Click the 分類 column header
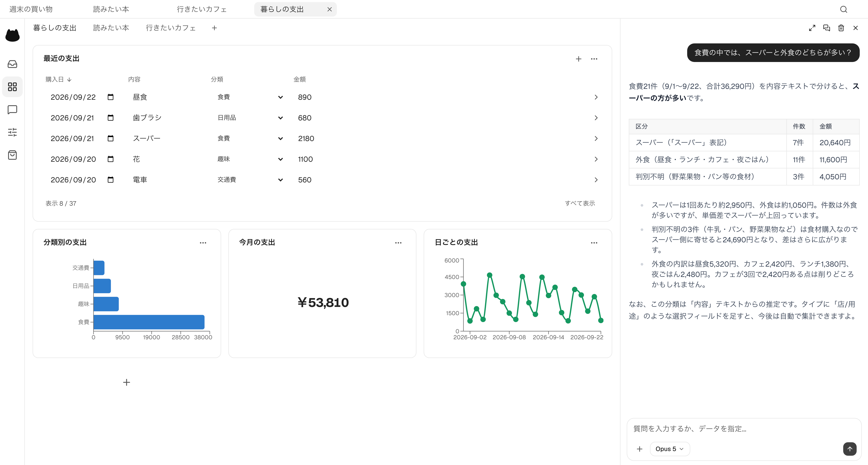The image size is (868, 465). click(x=217, y=80)
